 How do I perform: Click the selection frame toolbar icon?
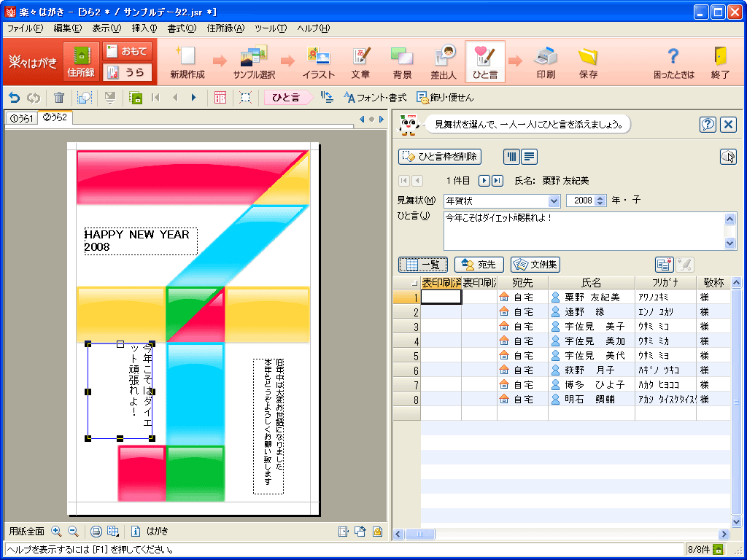pyautogui.click(x=245, y=98)
